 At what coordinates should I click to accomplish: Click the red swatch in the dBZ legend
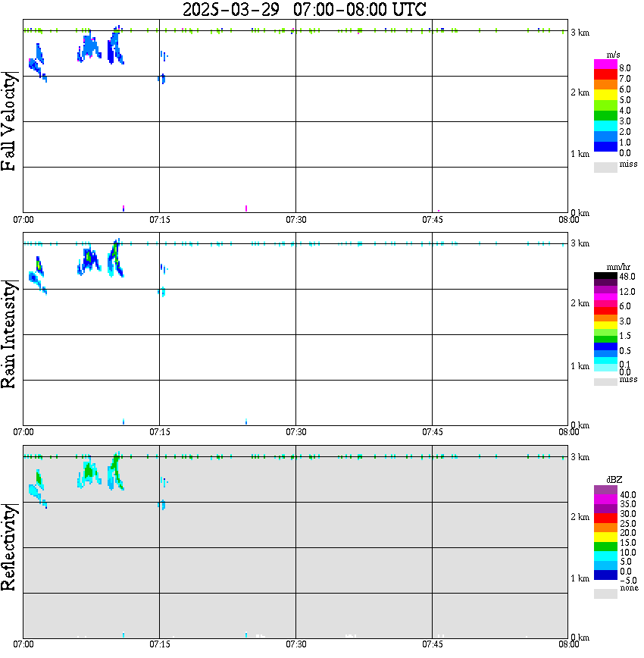(605, 518)
